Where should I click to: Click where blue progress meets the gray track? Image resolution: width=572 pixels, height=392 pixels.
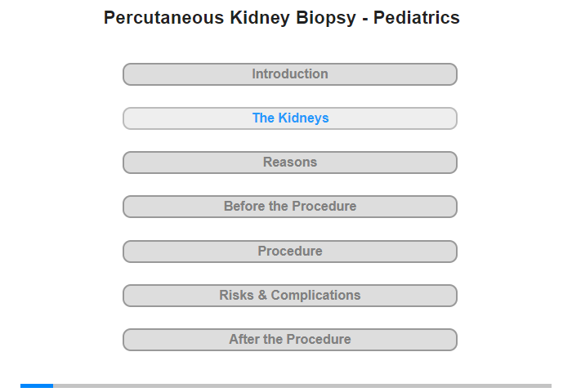coord(53,385)
